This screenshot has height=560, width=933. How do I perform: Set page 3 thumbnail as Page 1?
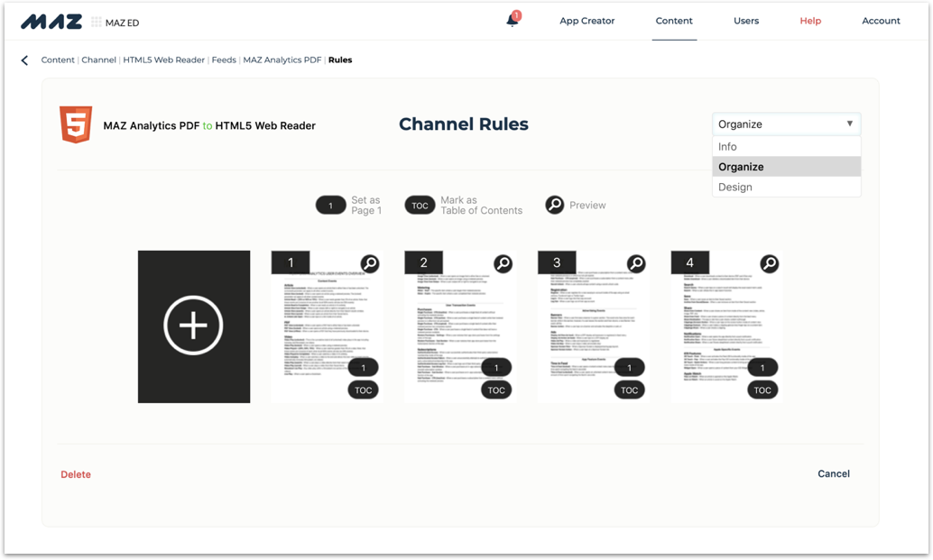click(630, 368)
